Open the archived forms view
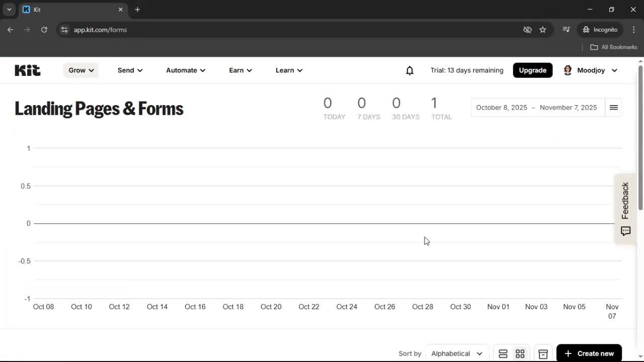The height and width of the screenshot is (362, 644). tap(543, 353)
